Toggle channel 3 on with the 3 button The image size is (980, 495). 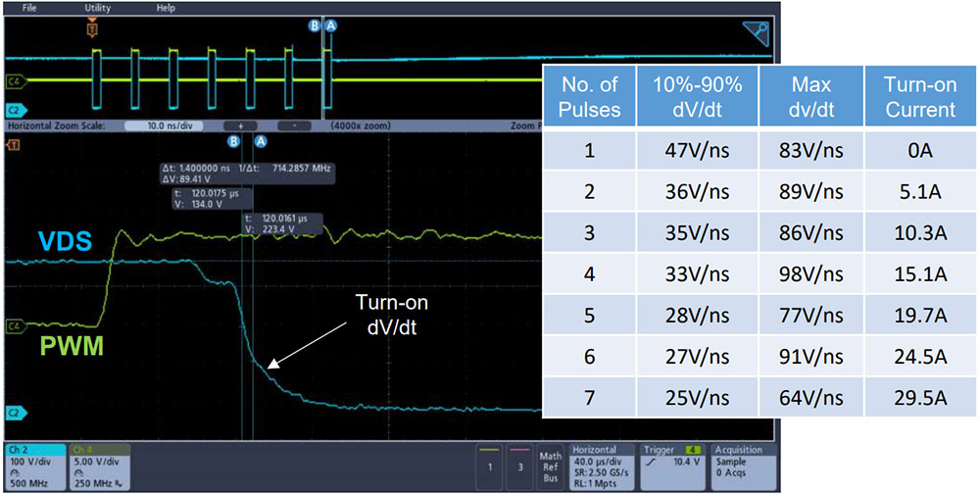[519, 468]
